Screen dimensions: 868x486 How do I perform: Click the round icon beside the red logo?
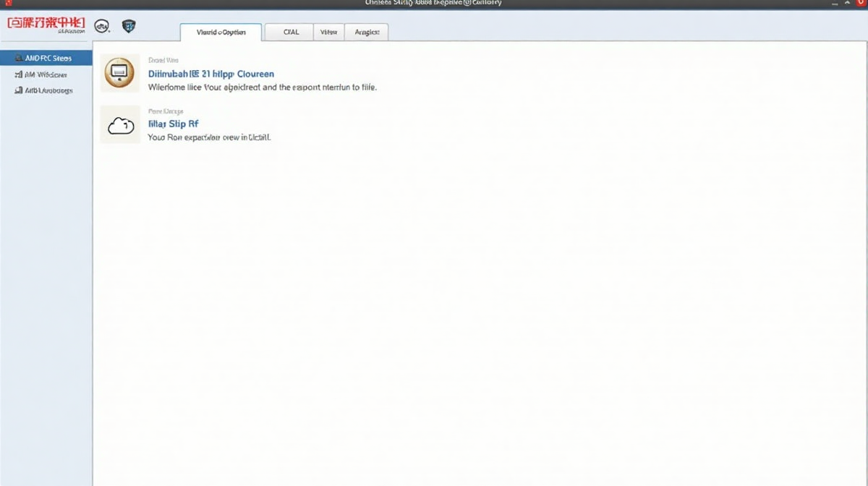pos(102,27)
